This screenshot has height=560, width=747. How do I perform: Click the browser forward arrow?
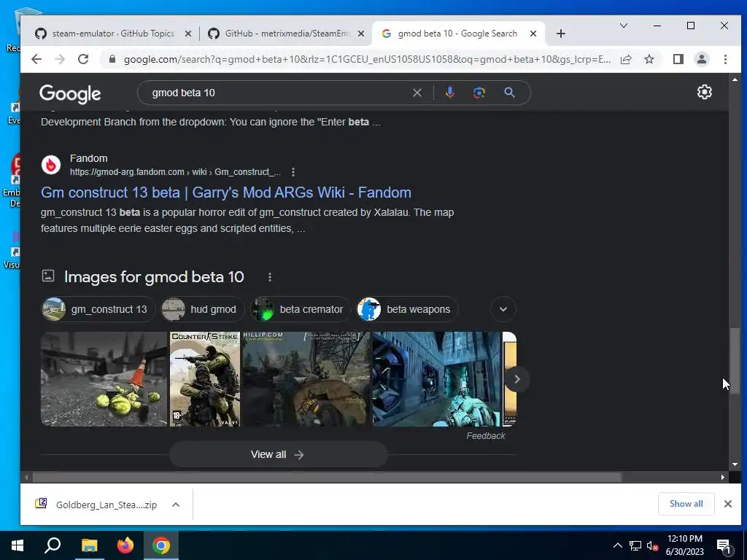(x=60, y=59)
